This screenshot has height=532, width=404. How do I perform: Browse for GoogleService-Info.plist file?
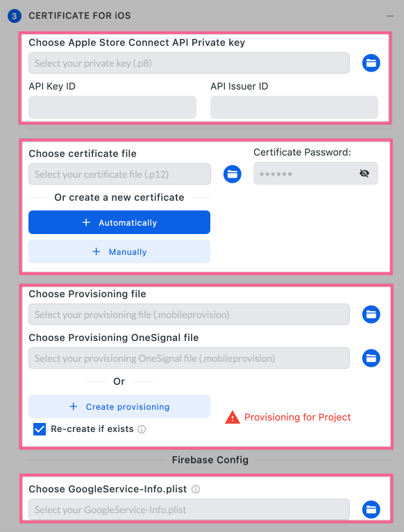pos(371,510)
